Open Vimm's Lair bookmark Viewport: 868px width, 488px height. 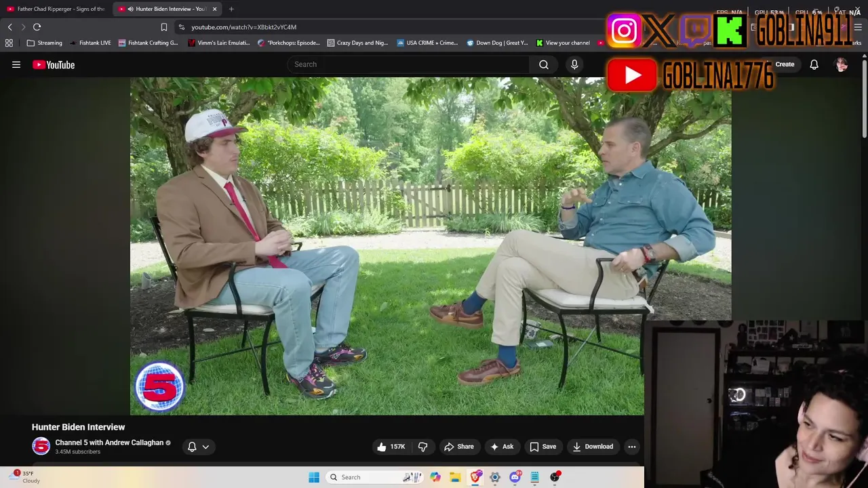click(x=219, y=43)
